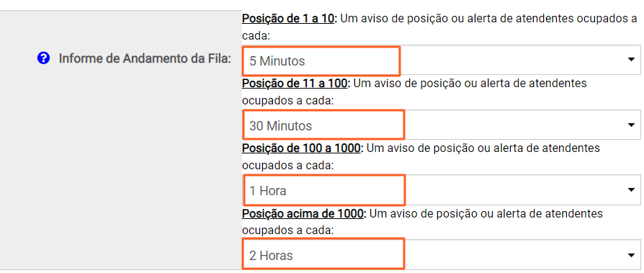644x273 pixels.
Task: Click the blue help question mark icon
Action: [x=43, y=58]
